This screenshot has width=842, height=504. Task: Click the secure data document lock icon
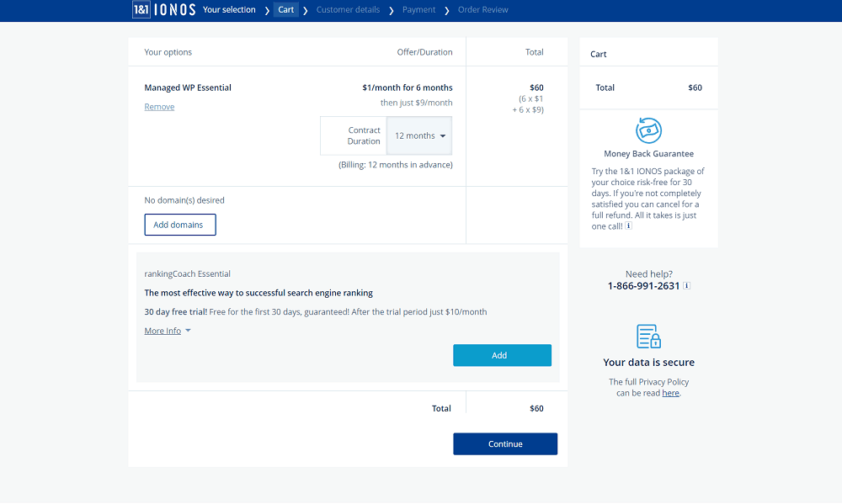(648, 337)
